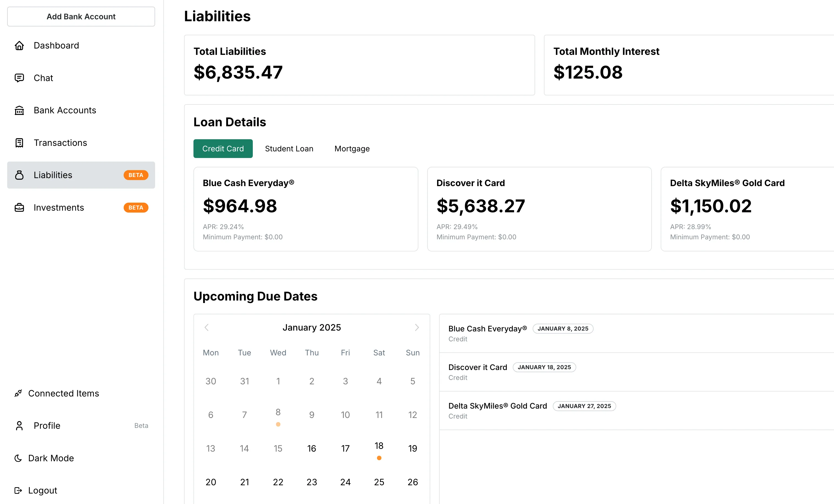This screenshot has height=504, width=834.
Task: Select January 18 on the calendar
Action: pos(379,449)
